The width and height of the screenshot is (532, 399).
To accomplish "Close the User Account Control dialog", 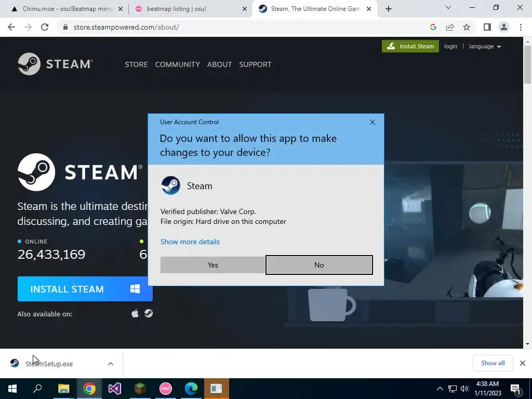I will click(372, 122).
